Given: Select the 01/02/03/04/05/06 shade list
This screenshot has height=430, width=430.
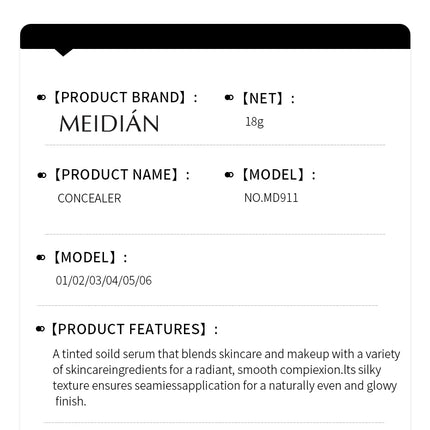Looking at the screenshot, I should [103, 281].
